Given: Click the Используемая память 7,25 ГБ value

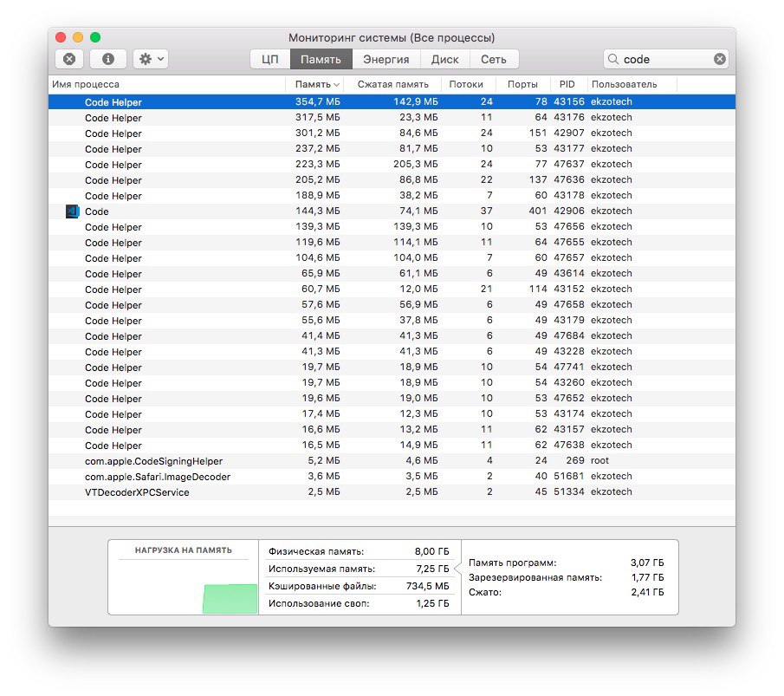Looking at the screenshot, I should point(432,569).
